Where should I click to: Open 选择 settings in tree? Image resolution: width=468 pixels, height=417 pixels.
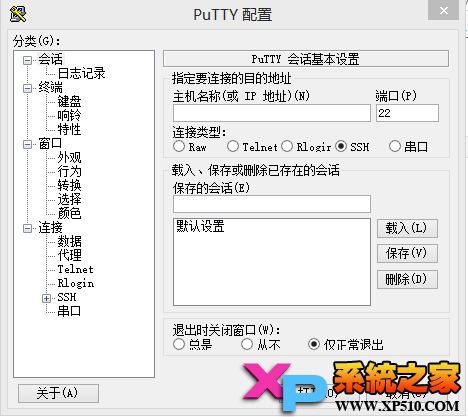click(69, 199)
